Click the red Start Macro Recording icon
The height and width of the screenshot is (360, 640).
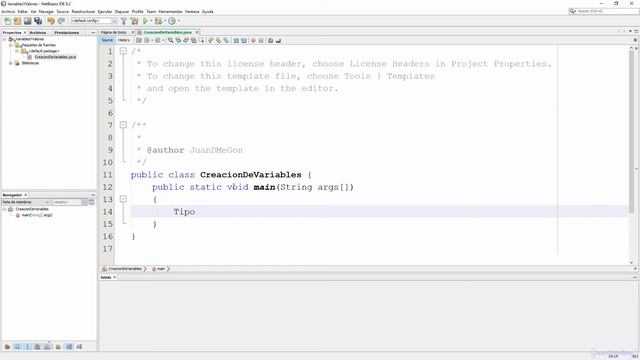253,40
